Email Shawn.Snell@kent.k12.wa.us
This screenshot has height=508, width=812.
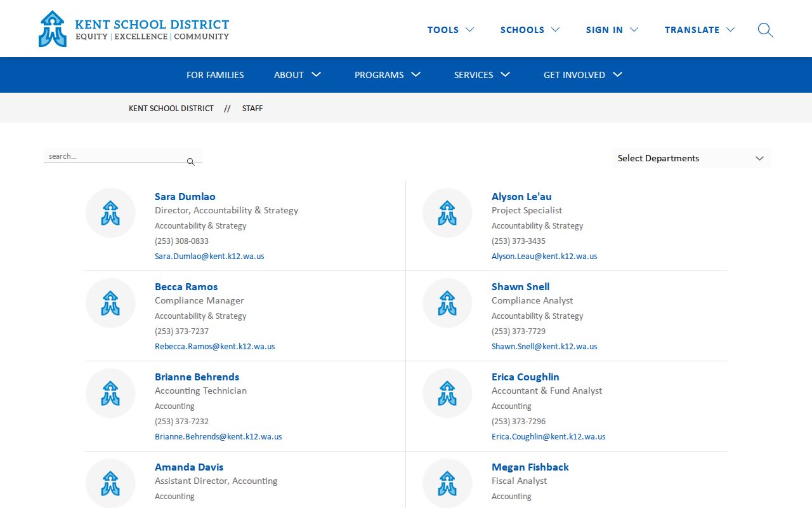coord(544,347)
